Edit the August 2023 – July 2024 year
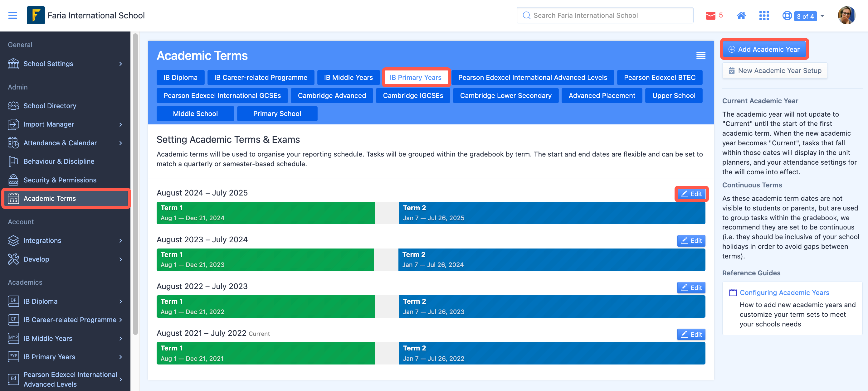The width and height of the screenshot is (868, 391). (x=691, y=240)
